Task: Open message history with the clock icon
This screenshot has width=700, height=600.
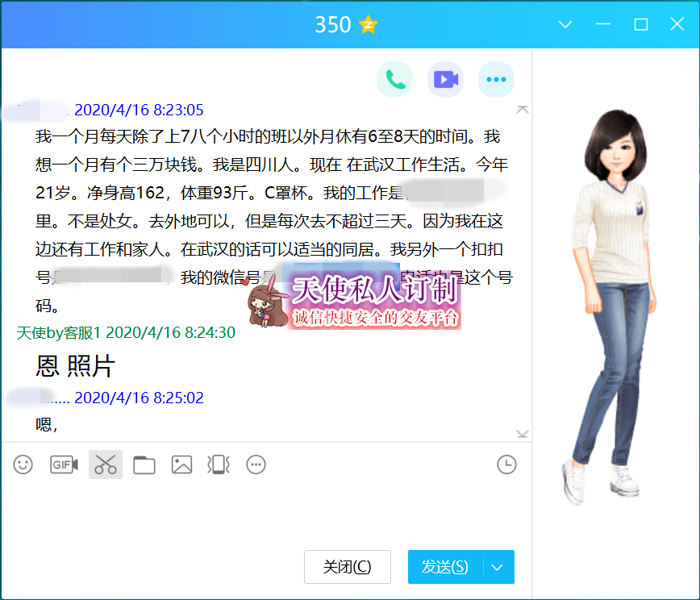Action: [x=506, y=465]
